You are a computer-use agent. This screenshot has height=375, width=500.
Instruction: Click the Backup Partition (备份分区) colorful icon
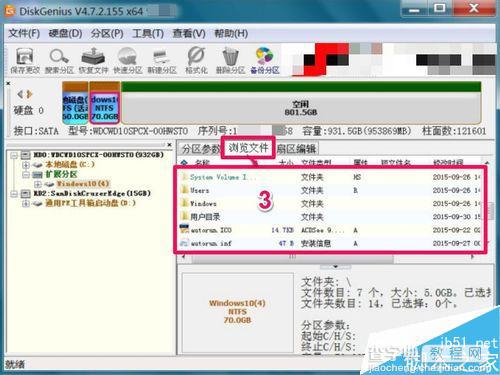point(265,61)
